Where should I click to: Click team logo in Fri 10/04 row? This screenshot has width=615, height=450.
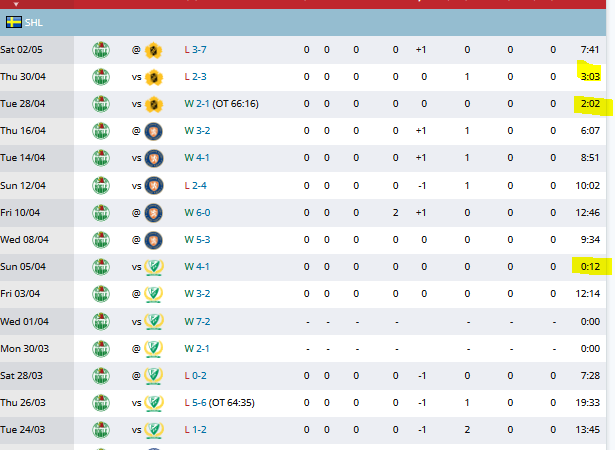101,213
